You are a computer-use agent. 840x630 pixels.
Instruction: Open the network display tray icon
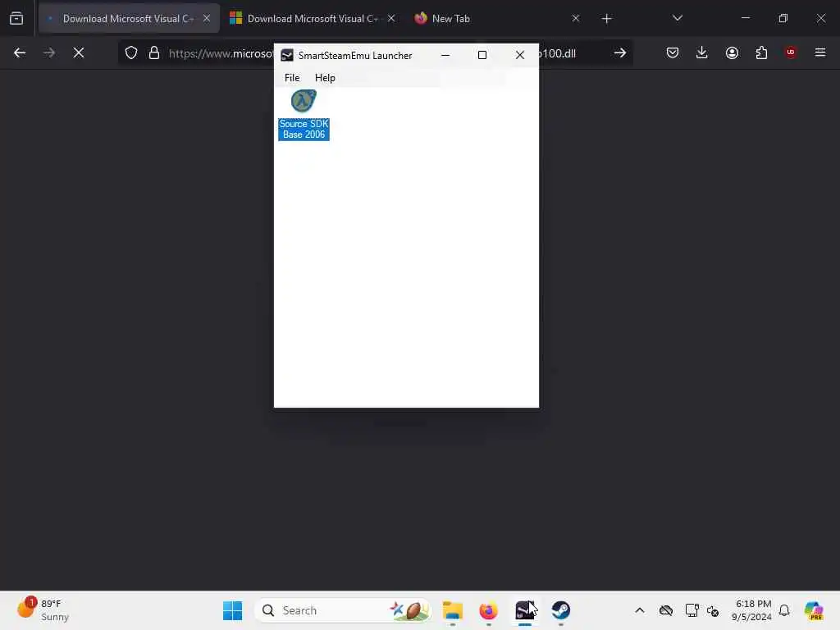pos(692,610)
